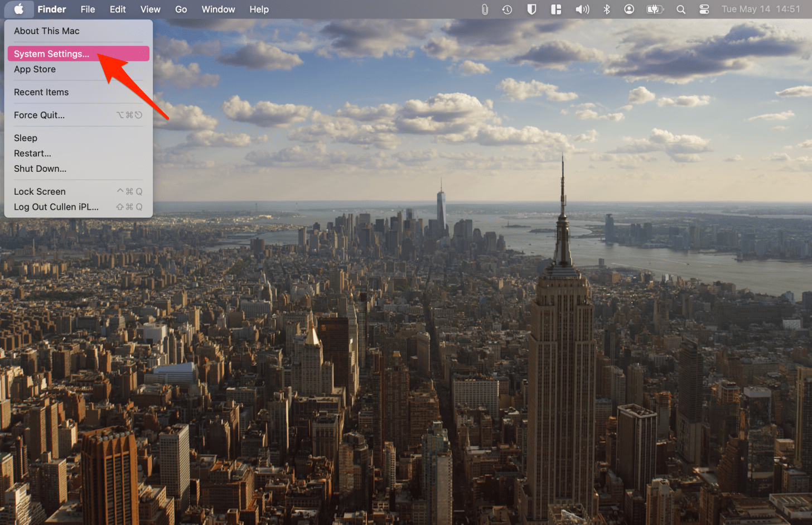
Task: Select Lock Screen in the Apple menu
Action: 40,191
